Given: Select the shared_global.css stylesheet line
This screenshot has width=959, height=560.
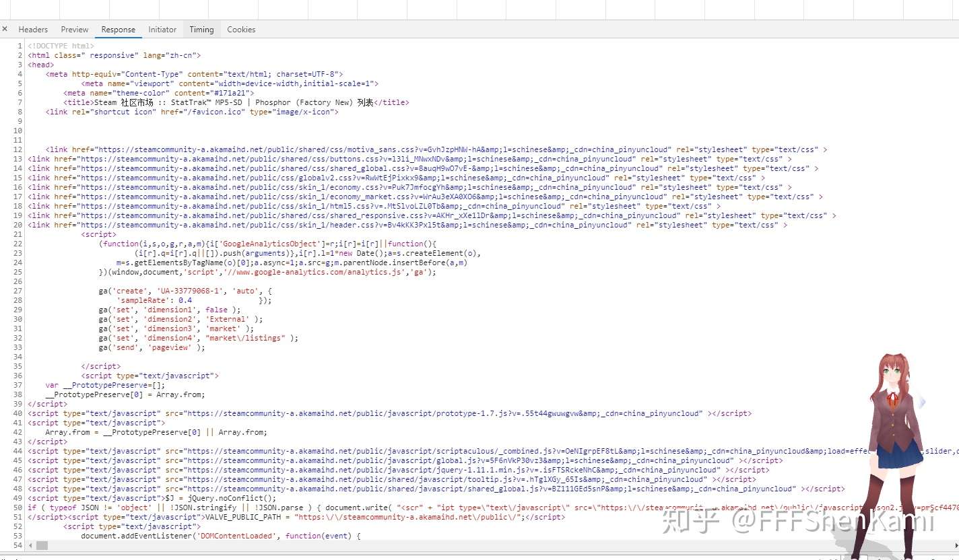Looking at the screenshot, I should click(423, 168).
